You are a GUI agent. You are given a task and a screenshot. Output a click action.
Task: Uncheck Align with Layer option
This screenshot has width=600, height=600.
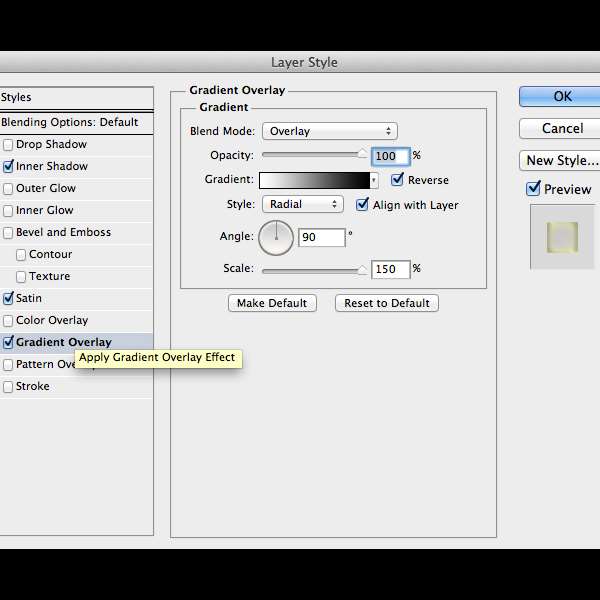[x=363, y=204]
